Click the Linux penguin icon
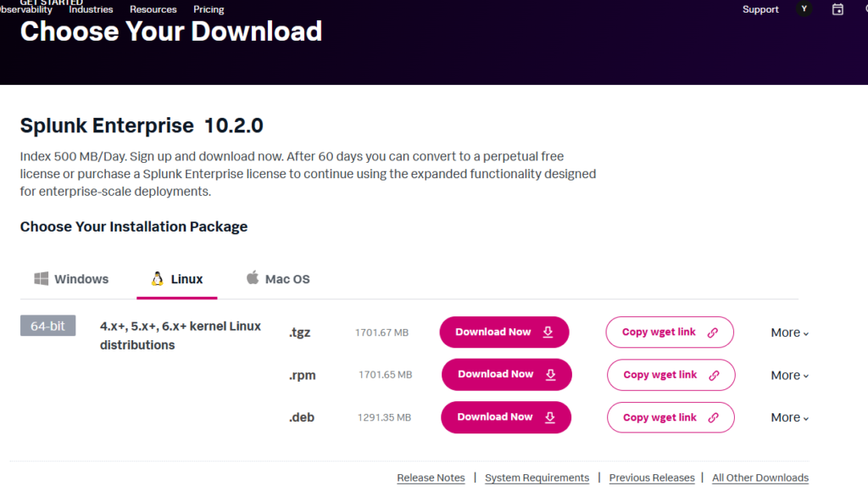868x503 pixels. coord(157,278)
